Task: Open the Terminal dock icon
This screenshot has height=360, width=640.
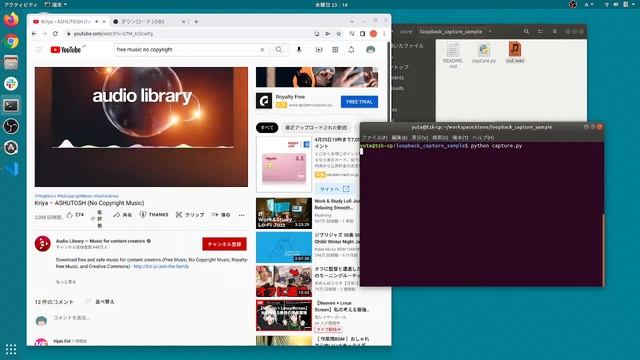Action: point(11,105)
